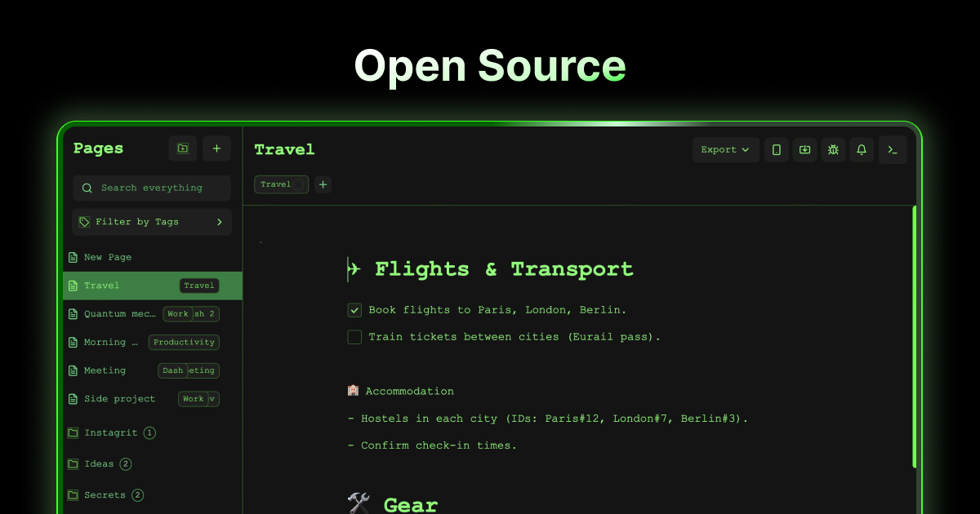Click the Work tag on Quantum row
980x514 pixels.
[x=177, y=314]
